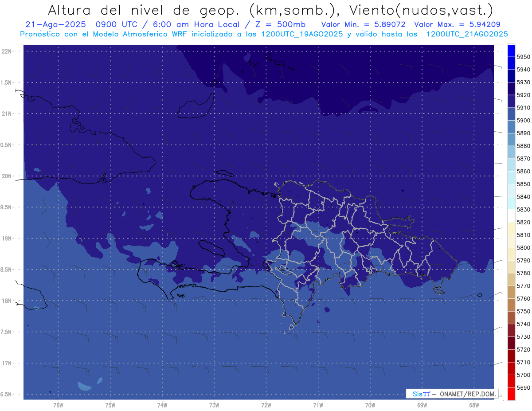Click the '9.5N' latitude label

click(x=6, y=207)
